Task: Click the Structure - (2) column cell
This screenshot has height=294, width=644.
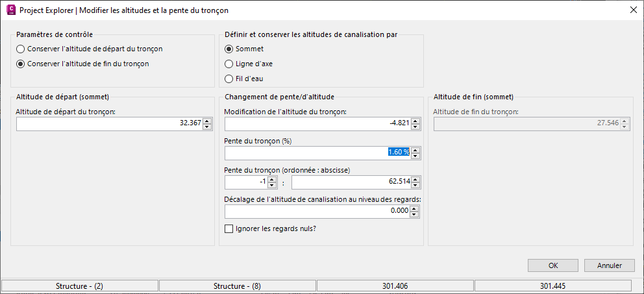Action: click(80, 286)
